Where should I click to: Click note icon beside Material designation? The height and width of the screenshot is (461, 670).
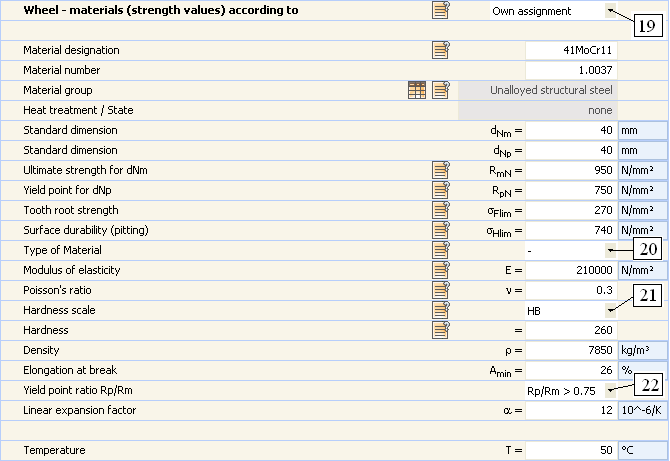click(x=441, y=50)
